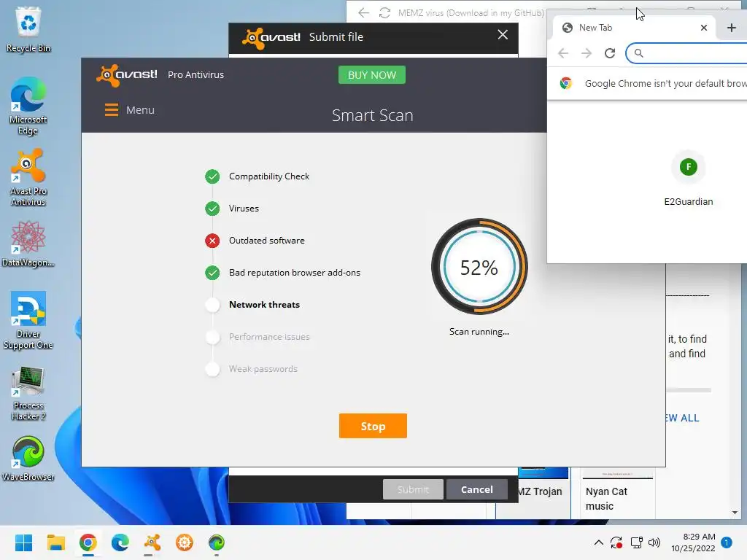Viewport: 747px width, 560px height.
Task: Open the E2Guardian shortcut tile
Action: pyautogui.click(x=689, y=180)
